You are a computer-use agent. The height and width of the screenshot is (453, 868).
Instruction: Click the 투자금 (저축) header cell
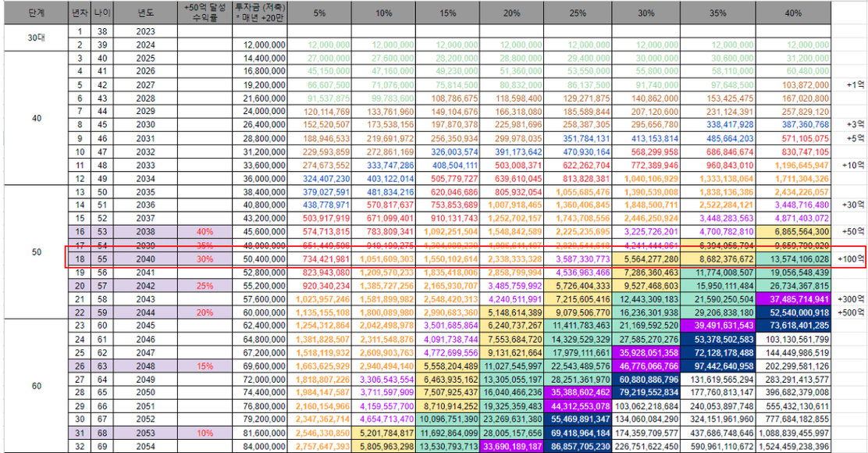pos(260,12)
